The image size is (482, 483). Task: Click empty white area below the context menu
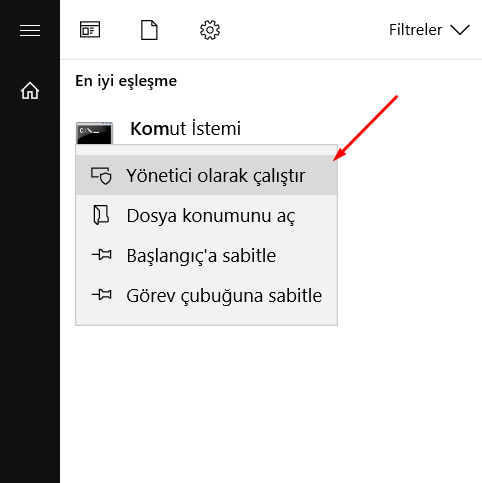coord(267,400)
